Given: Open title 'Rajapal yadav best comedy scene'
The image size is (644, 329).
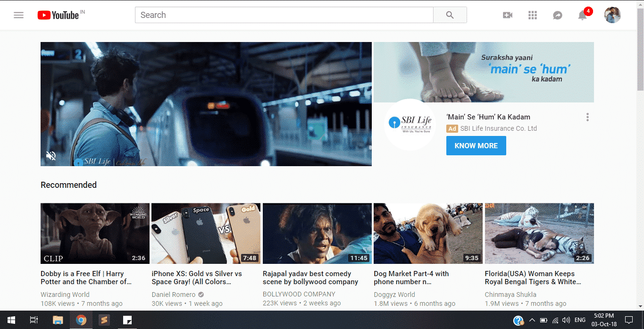Looking at the screenshot, I should [310, 278].
